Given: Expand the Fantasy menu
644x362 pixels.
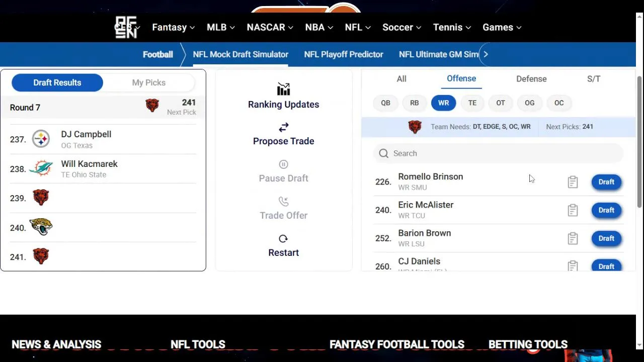Looking at the screenshot, I should point(173,27).
